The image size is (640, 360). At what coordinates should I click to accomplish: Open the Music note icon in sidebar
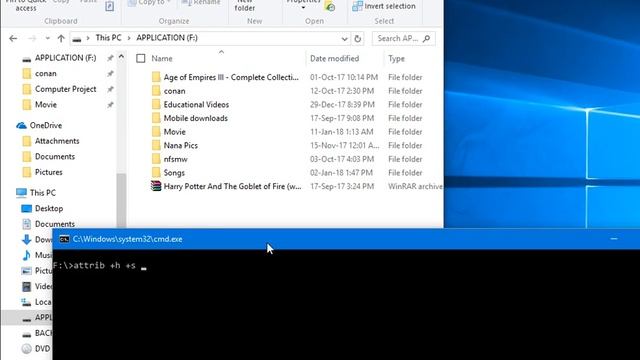coord(27,255)
